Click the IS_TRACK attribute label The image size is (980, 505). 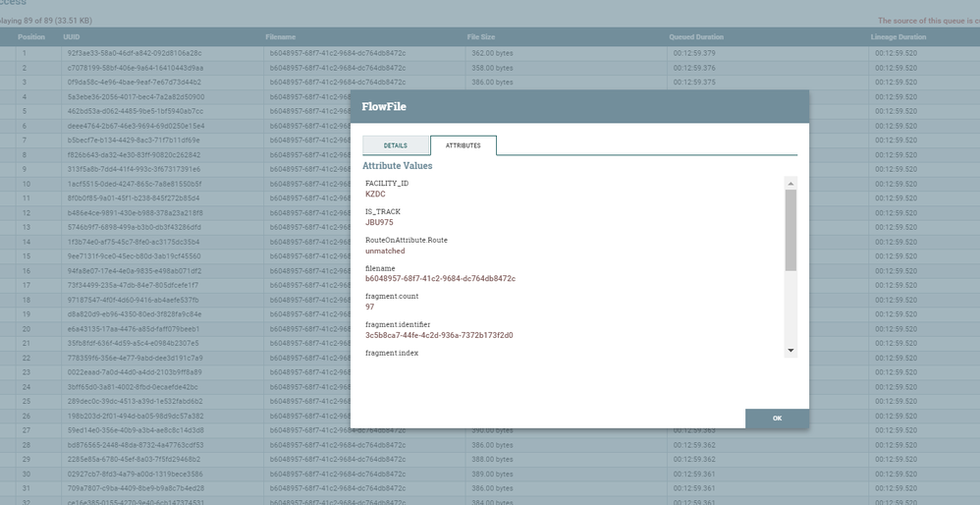[x=383, y=212]
